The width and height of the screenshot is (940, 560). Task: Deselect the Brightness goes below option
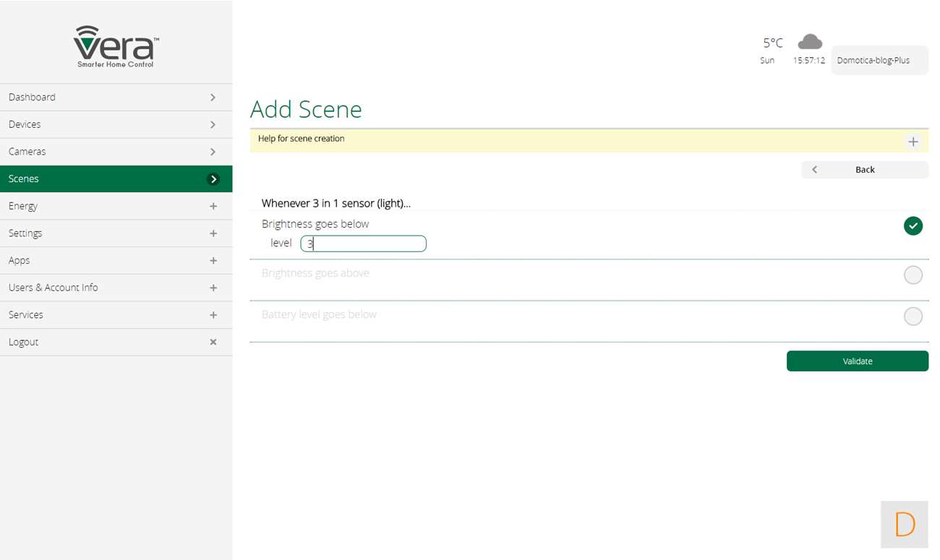pyautogui.click(x=913, y=226)
